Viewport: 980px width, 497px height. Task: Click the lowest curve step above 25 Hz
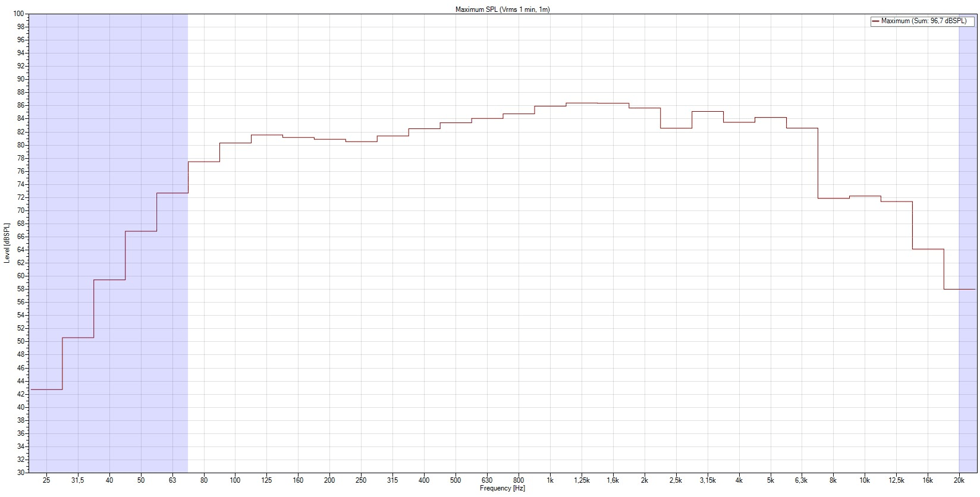[46, 389]
